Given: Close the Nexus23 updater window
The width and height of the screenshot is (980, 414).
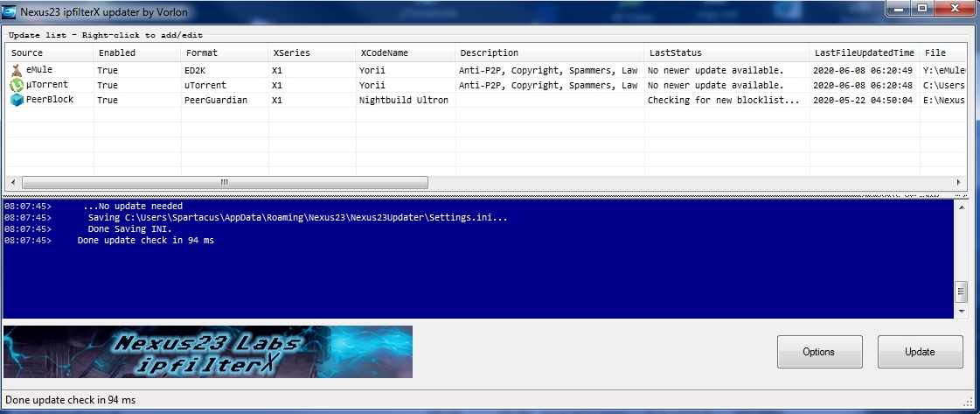Looking at the screenshot, I should (955, 8).
